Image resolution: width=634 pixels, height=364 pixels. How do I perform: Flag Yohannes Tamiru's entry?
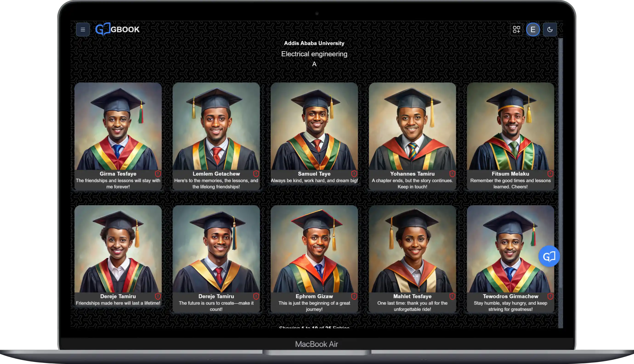(x=452, y=174)
